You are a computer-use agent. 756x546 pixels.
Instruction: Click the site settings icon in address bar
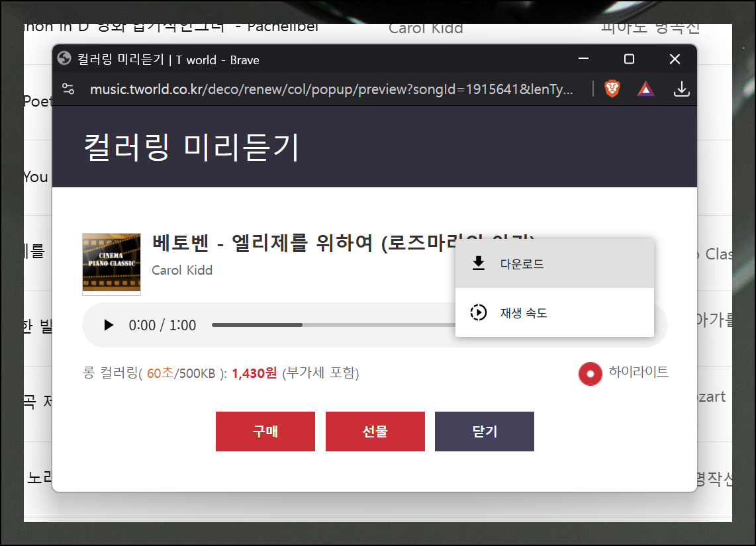click(x=68, y=89)
